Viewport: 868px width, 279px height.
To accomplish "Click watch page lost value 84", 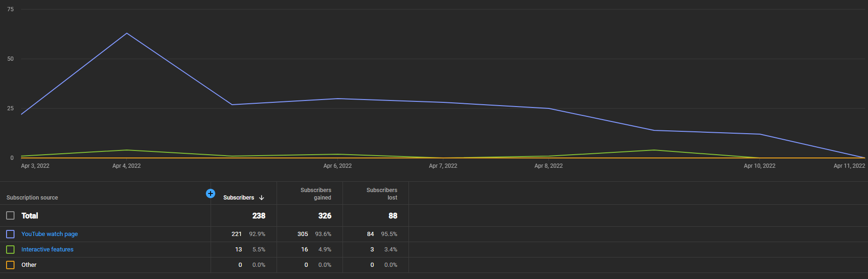I will [x=371, y=234].
